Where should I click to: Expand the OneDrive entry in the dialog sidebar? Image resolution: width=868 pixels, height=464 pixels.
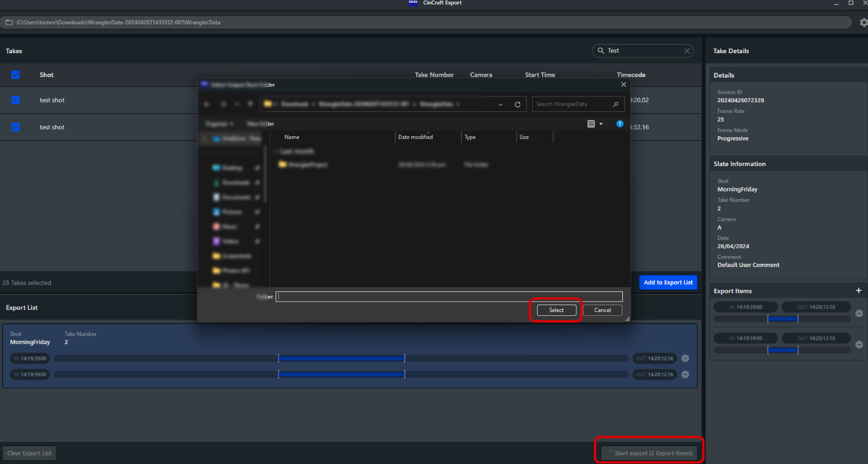205,138
